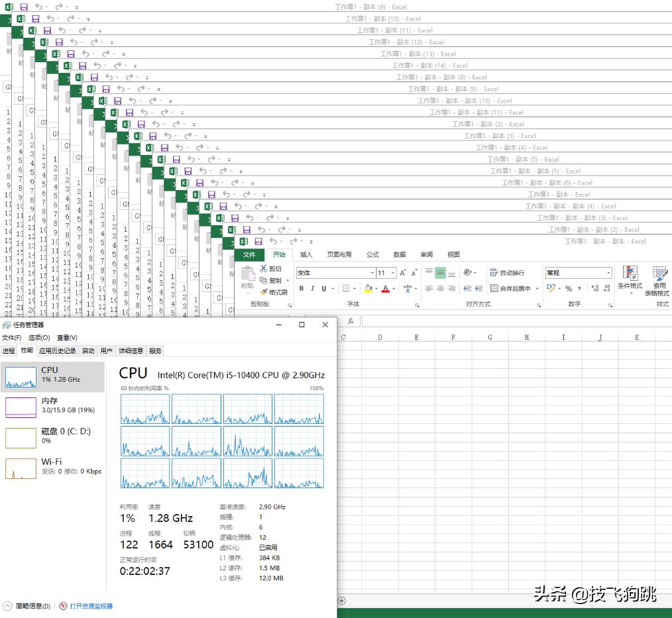Click the Paste (粘贴) clipboard icon
672x618 pixels.
pos(247,274)
